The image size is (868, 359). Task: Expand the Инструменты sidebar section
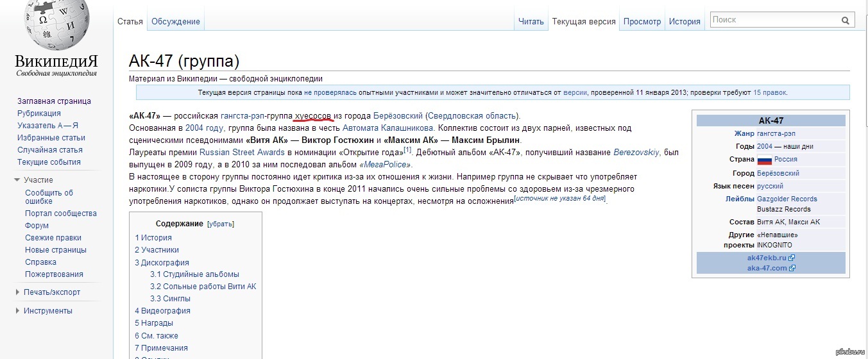17,311
